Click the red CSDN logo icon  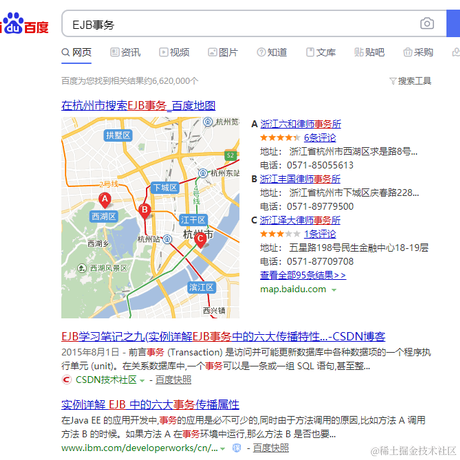coord(67,380)
